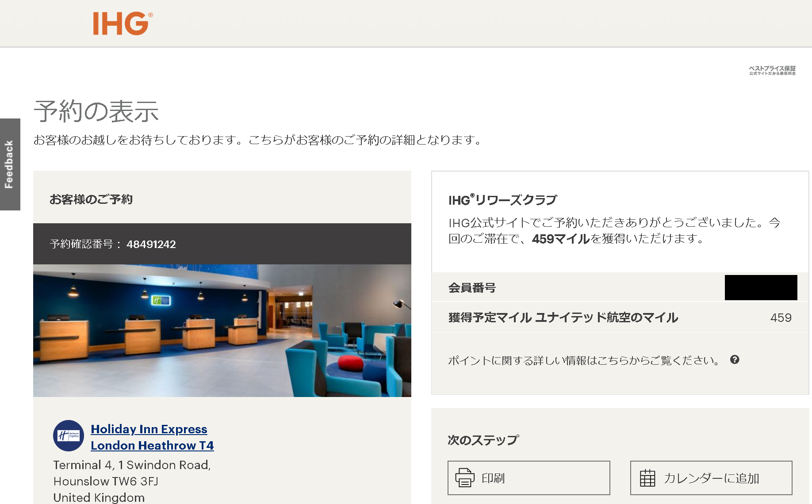Image resolution: width=812 pixels, height=504 pixels.
Task: Click the ベストプライス保証 best price guarantee badge
Action: (772, 70)
